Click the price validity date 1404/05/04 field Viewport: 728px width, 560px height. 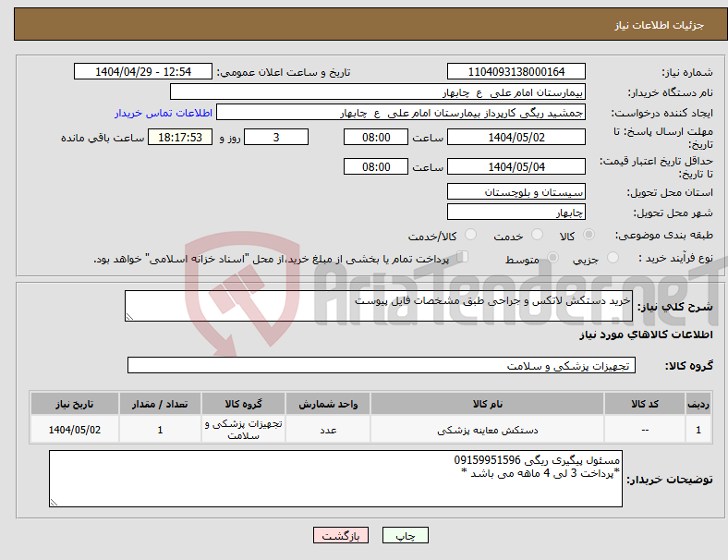516,166
